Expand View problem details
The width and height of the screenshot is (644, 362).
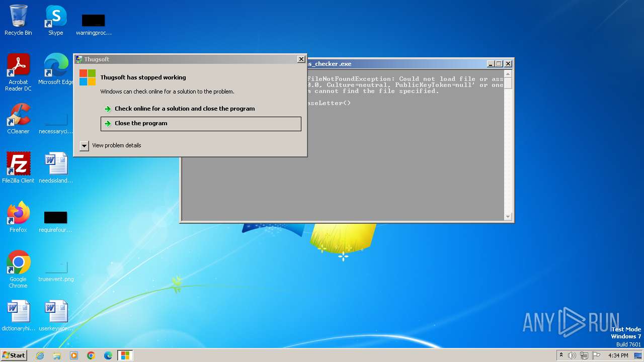click(x=111, y=145)
